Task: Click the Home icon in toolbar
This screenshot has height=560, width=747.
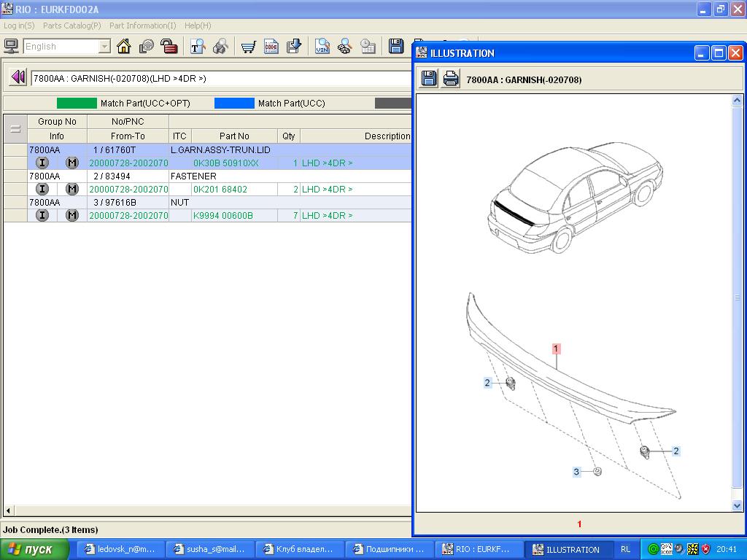Action: click(x=124, y=47)
